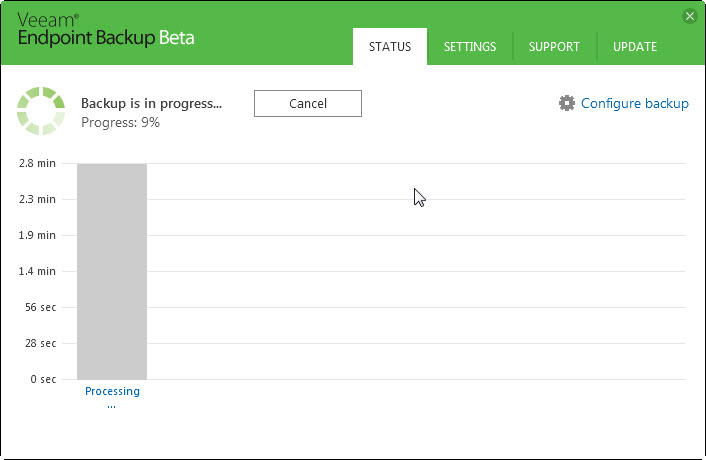Click the spinning backup progress indicator
The image size is (706, 460).
tap(41, 111)
